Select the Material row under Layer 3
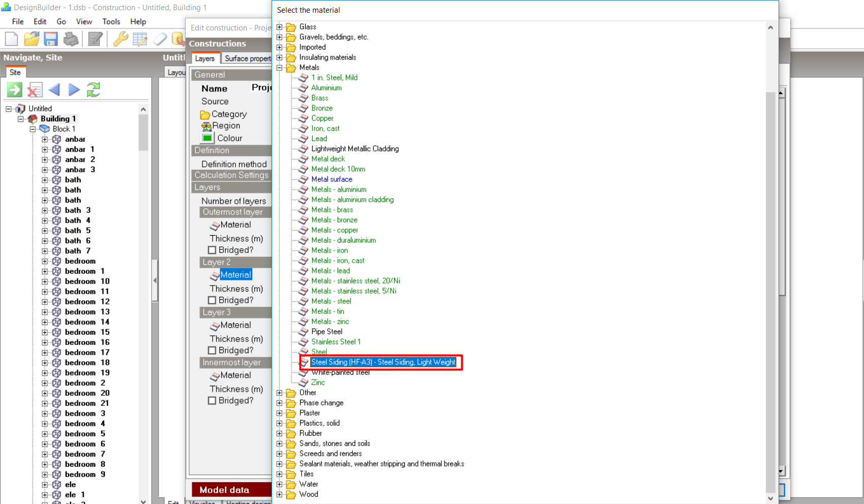The image size is (864, 504). point(235,325)
